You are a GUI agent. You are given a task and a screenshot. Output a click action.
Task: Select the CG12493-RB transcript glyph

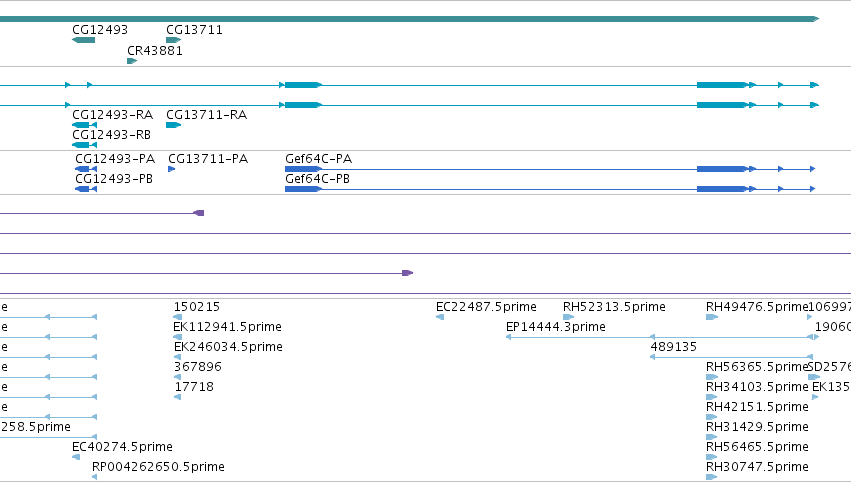pos(84,145)
